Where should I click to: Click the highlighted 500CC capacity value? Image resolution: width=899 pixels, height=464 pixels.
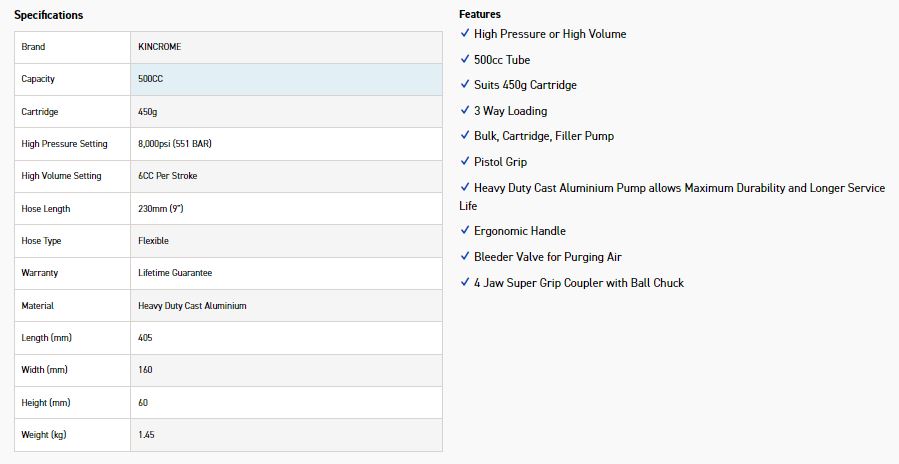click(151, 79)
